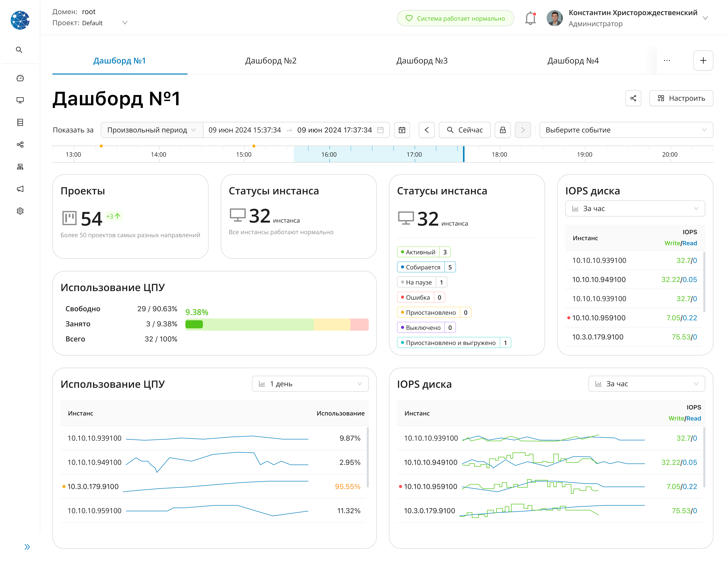728x561 pixels.
Task: Open the dashboard gauge sidebar icon
Action: 20,78
